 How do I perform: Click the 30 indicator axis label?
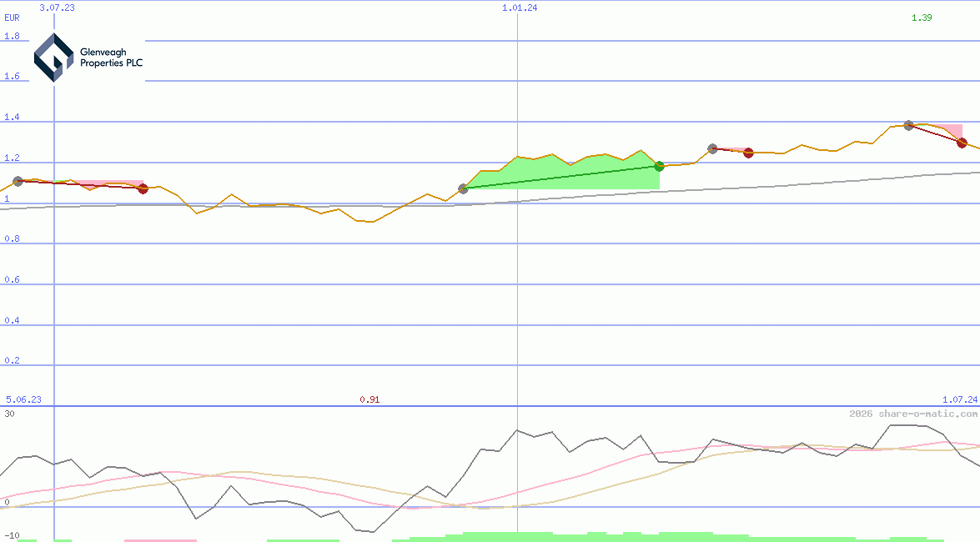pos(9,414)
